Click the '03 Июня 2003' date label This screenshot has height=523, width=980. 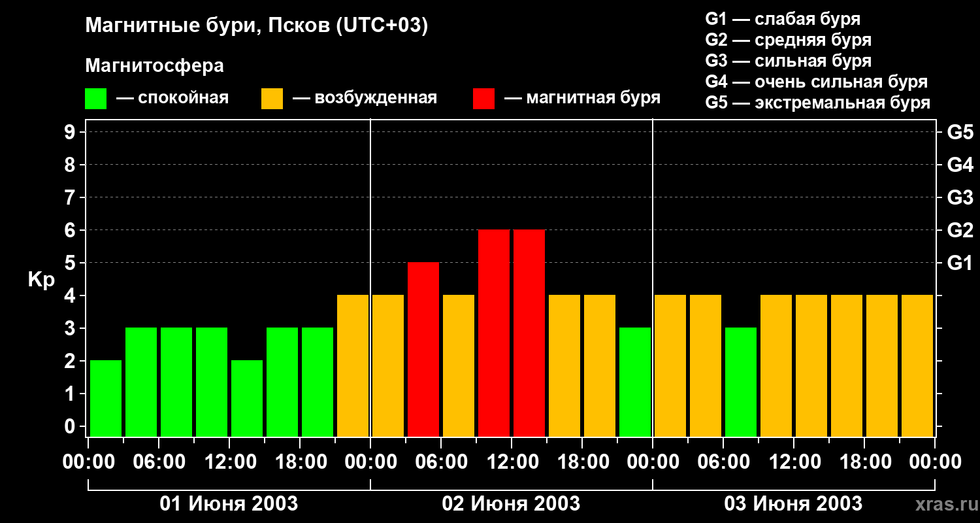[x=793, y=504]
